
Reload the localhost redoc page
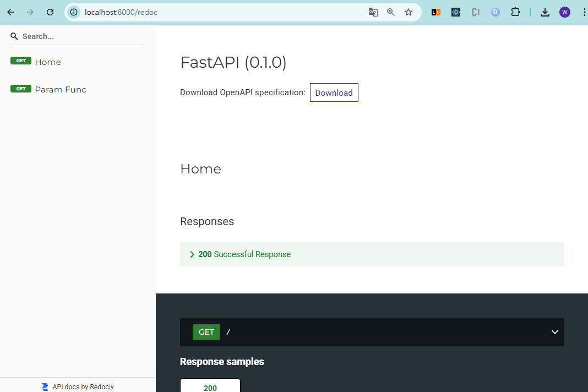[x=50, y=12]
